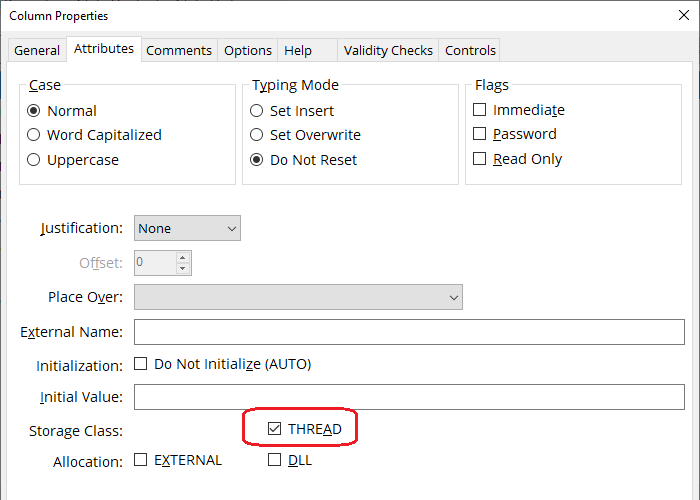The width and height of the screenshot is (700, 500).
Task: Check the Read Only flag
Action: [480, 159]
